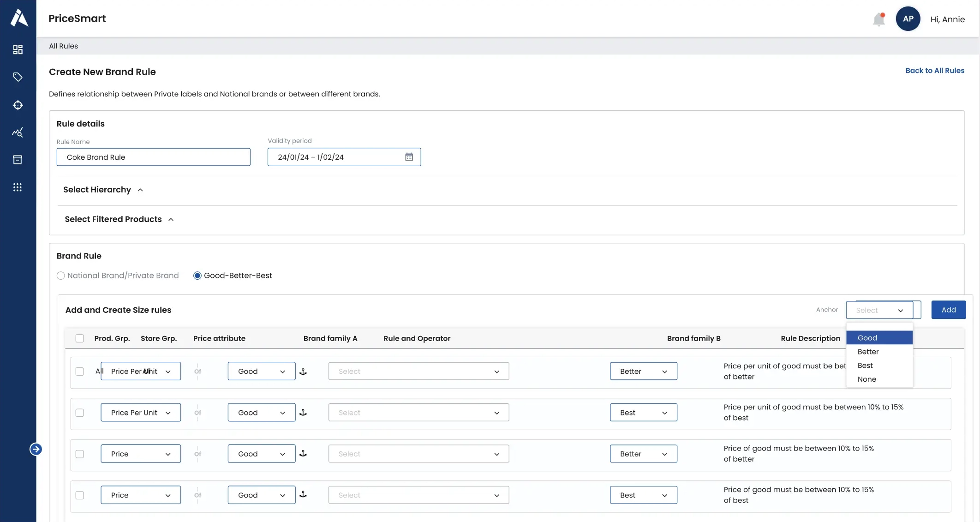Click anchor icon in Good/Best Price Per Unit row
Screen dimensions: 980x522
(x=303, y=412)
